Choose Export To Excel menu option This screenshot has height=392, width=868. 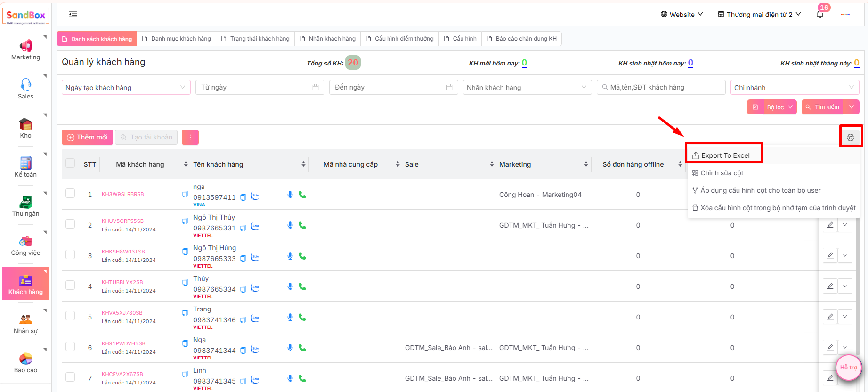pos(724,155)
